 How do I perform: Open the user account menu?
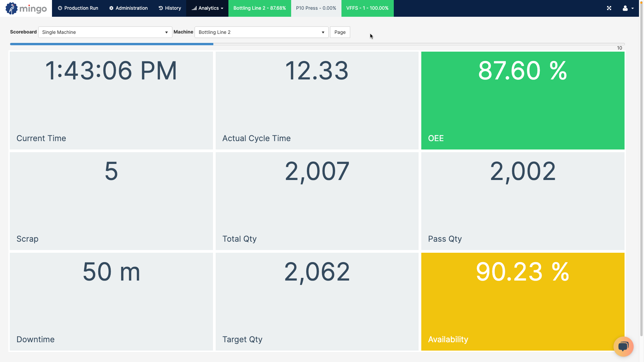pyautogui.click(x=628, y=8)
